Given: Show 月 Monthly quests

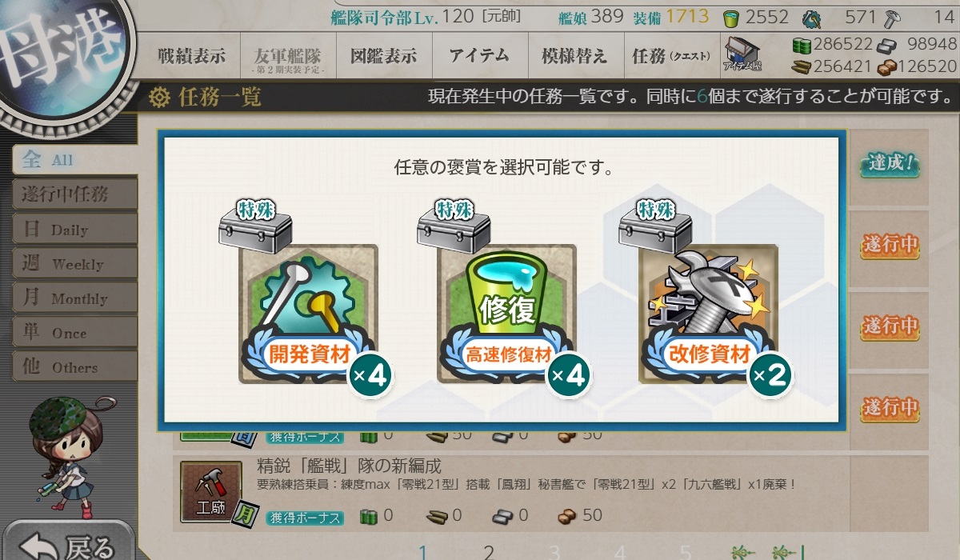Looking at the screenshot, I should pos(75,298).
